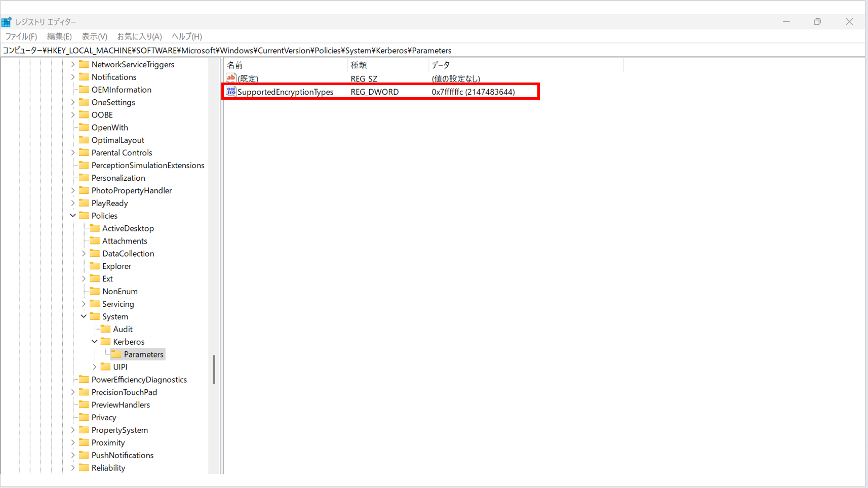This screenshot has height=488, width=868.
Task: Click the 名前 column header
Action: point(286,65)
